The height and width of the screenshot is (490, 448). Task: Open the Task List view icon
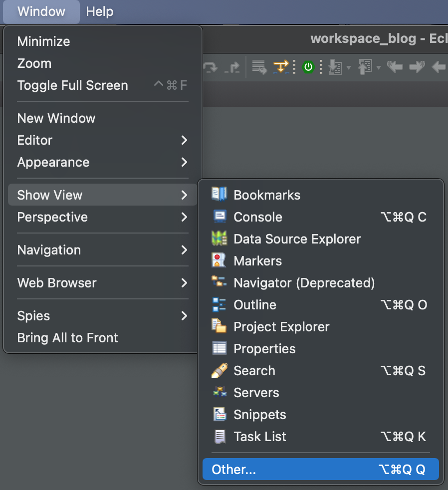click(x=220, y=437)
